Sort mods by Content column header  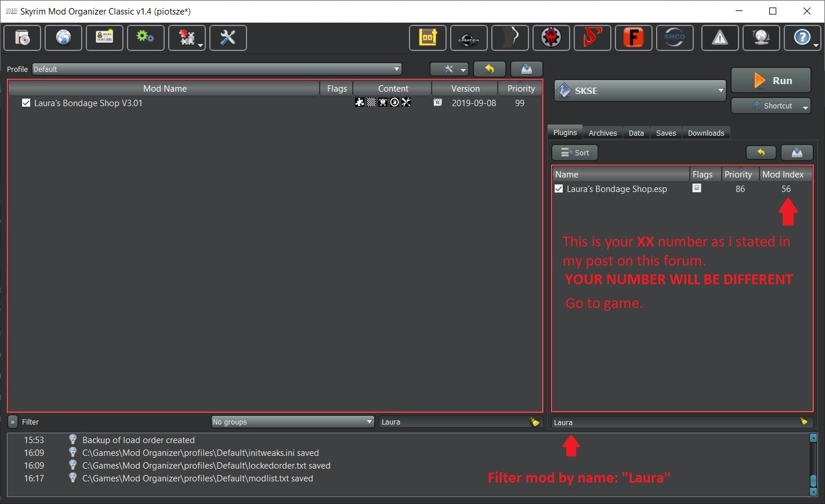pyautogui.click(x=393, y=88)
